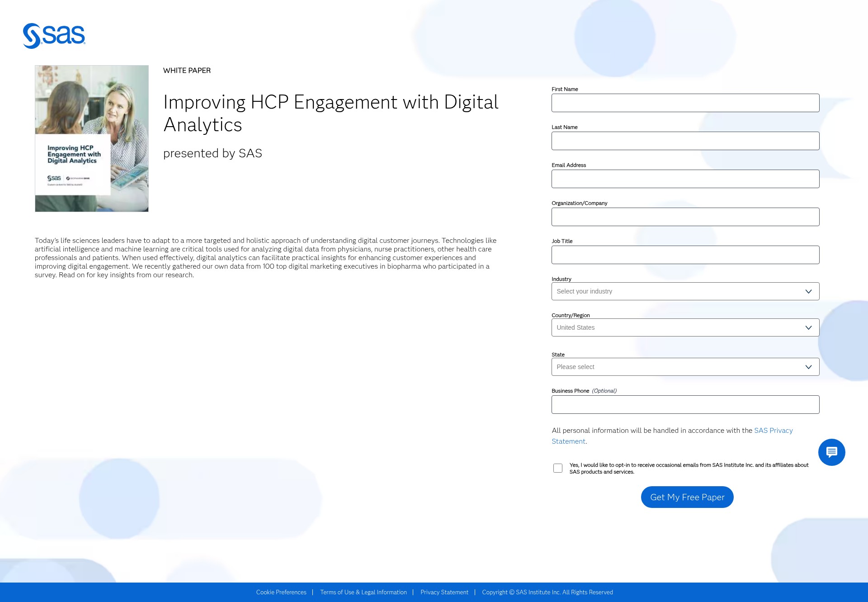Image resolution: width=868 pixels, height=602 pixels.
Task: Open Cookie Preferences in footer
Action: (x=281, y=593)
